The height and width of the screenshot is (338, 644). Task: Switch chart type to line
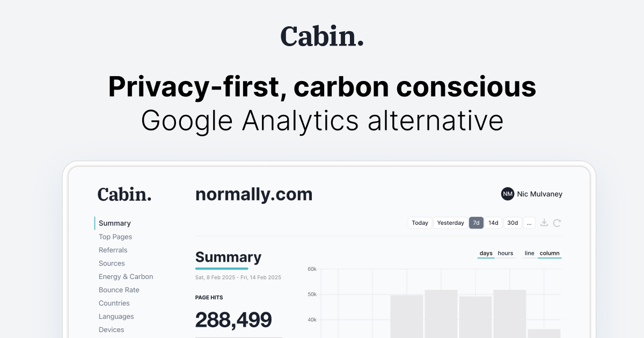coord(530,253)
